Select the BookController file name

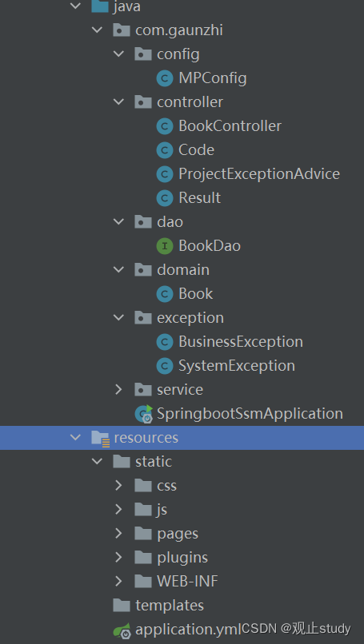pos(230,126)
